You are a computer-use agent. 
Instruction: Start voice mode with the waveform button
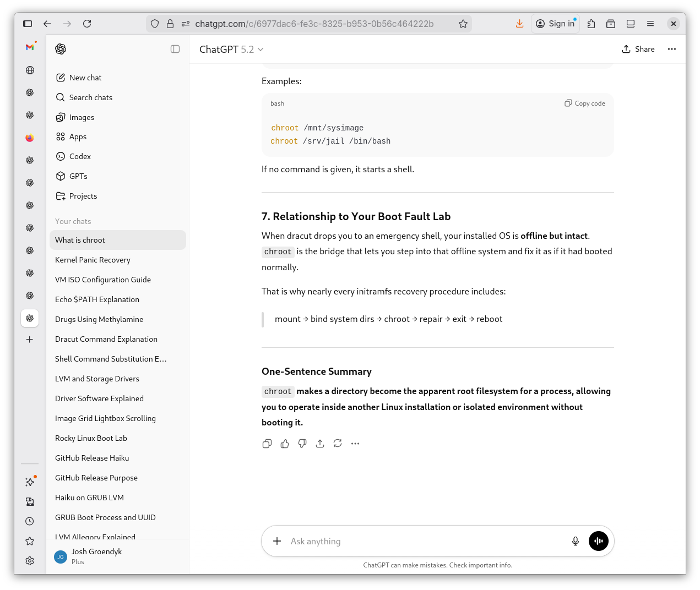[598, 541]
